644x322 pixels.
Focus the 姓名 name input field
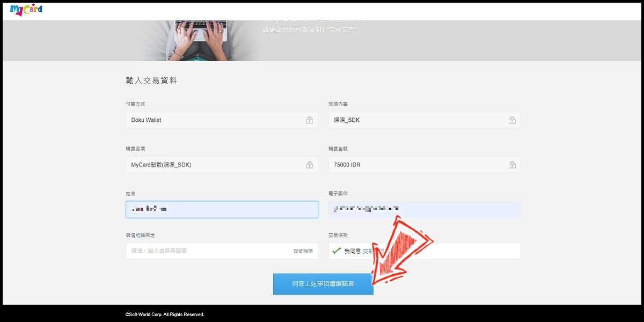(x=222, y=209)
